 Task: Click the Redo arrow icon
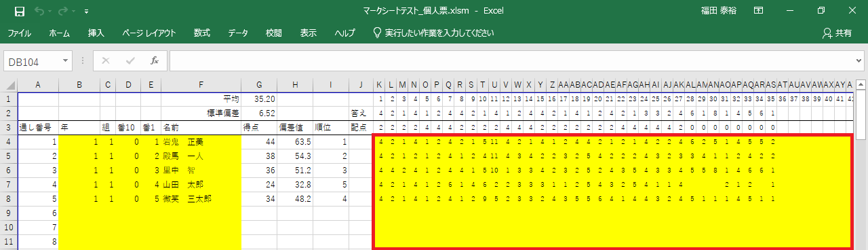[63, 12]
